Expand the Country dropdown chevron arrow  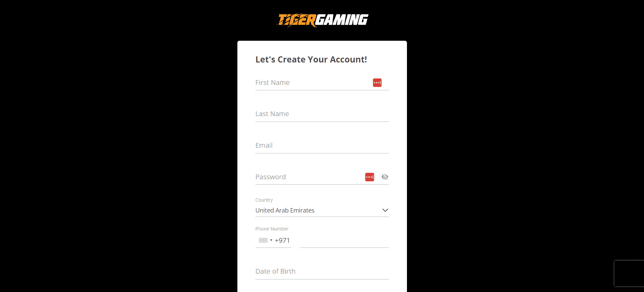tap(385, 210)
